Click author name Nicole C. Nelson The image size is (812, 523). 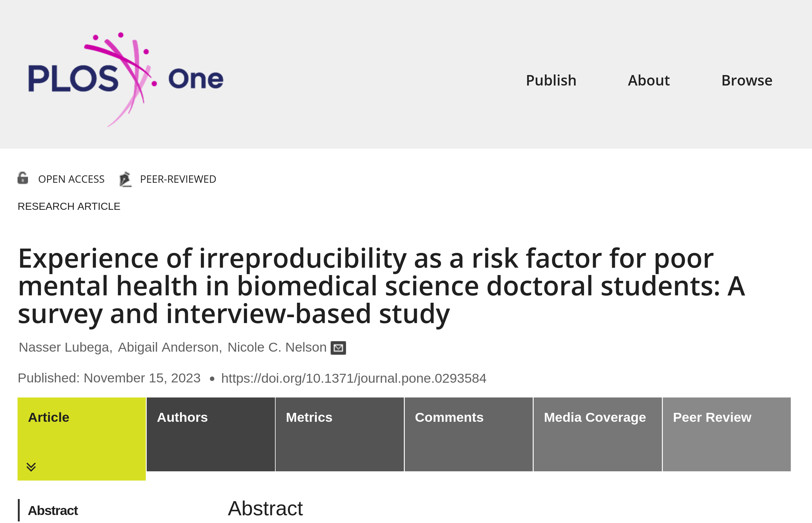click(x=277, y=347)
